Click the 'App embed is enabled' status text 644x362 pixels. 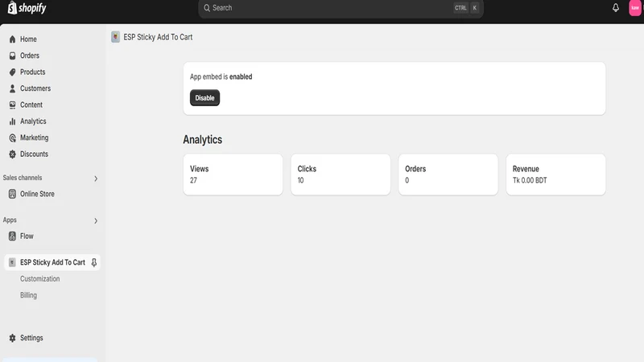[x=221, y=76]
